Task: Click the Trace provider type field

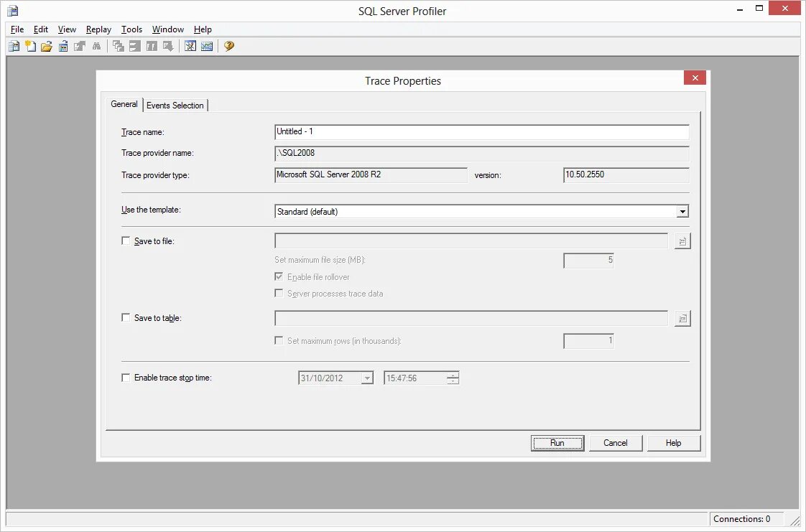Action: point(371,175)
